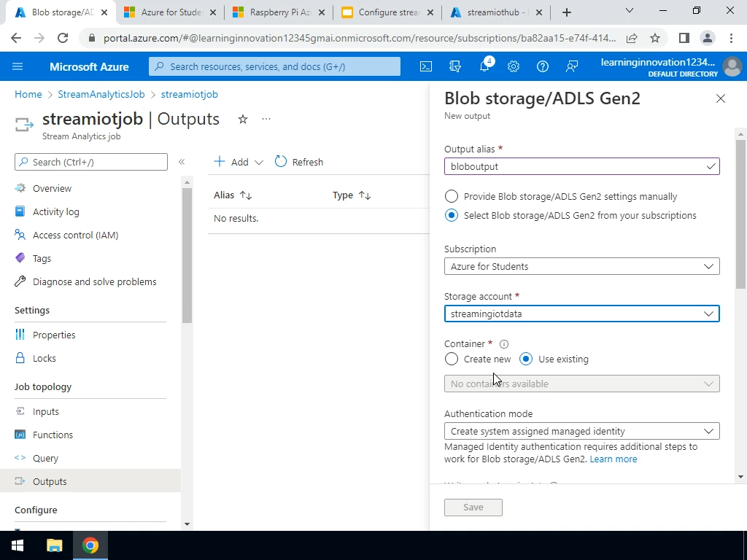Open the Storage account dropdown

pyautogui.click(x=581, y=314)
